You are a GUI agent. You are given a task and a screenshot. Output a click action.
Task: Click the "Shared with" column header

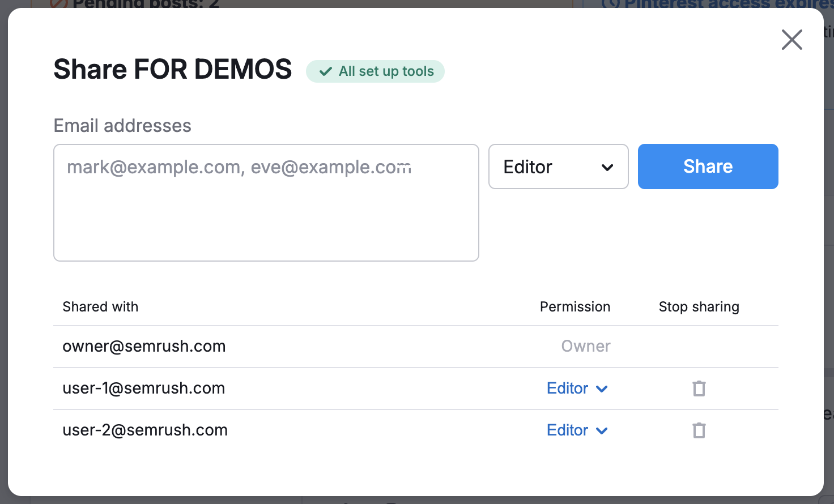100,307
